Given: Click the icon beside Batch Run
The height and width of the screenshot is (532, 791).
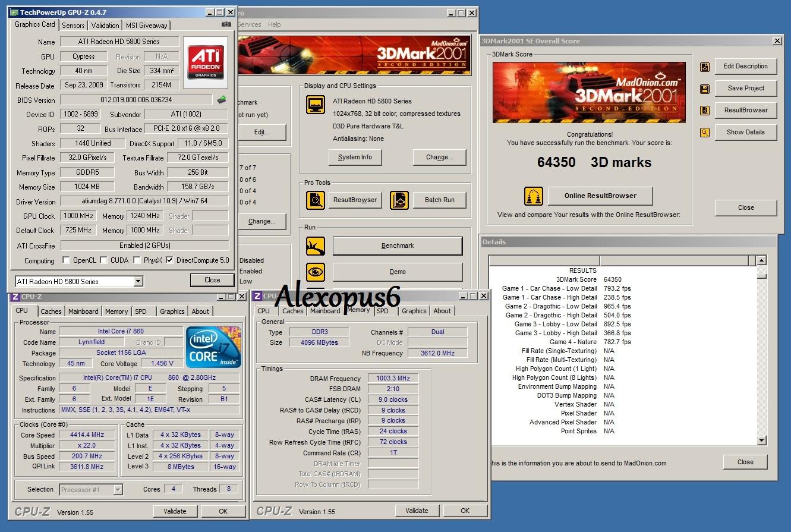Looking at the screenshot, I should point(399,200).
